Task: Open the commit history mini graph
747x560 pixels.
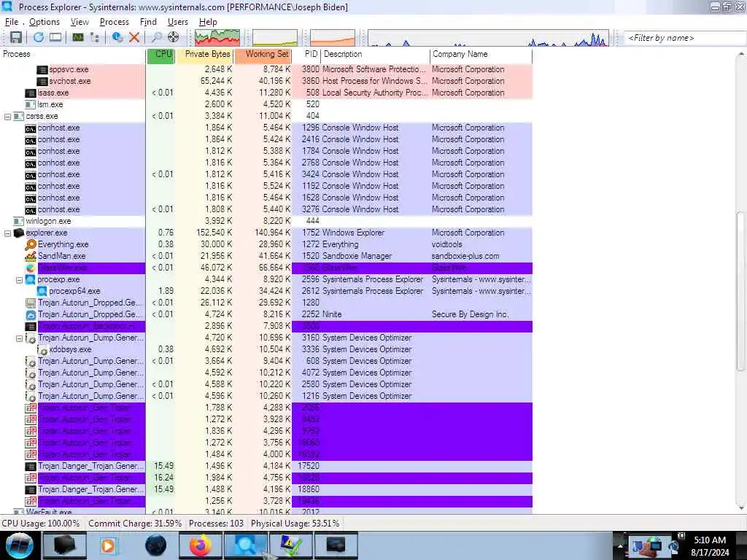Action: pos(275,38)
